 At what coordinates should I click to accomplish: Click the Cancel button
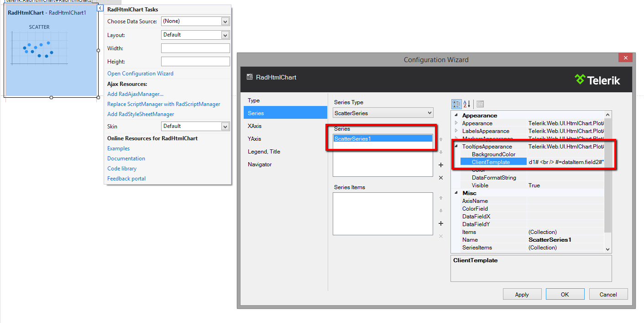click(x=608, y=294)
